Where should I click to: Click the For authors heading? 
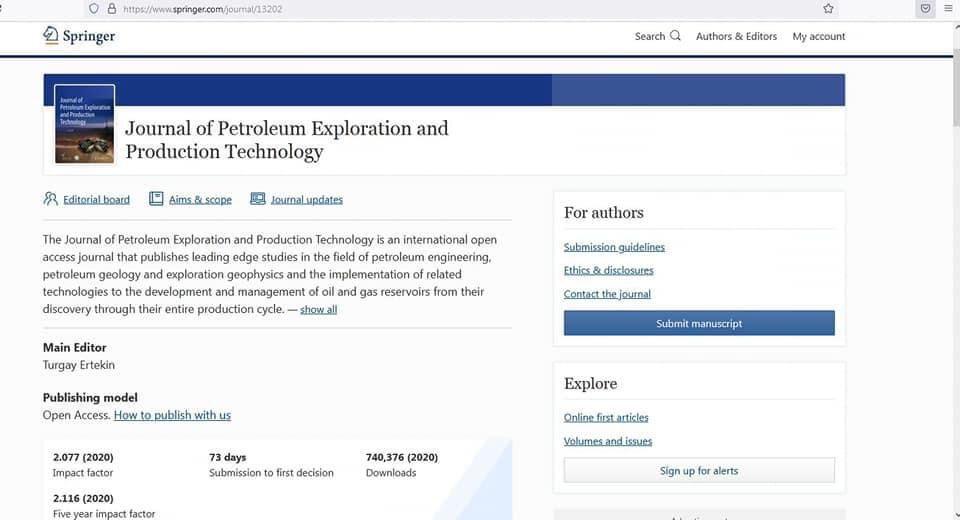(604, 213)
